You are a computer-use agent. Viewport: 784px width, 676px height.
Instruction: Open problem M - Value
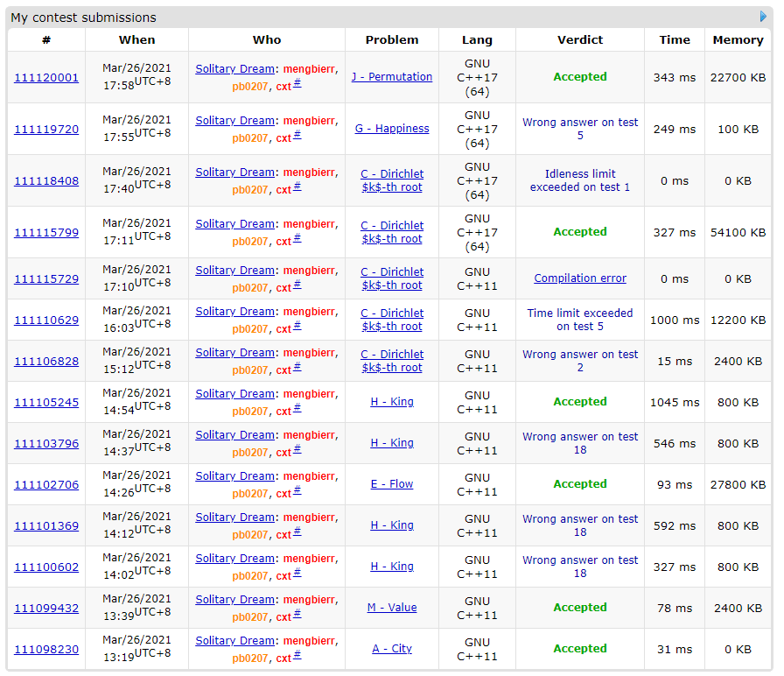pos(392,608)
